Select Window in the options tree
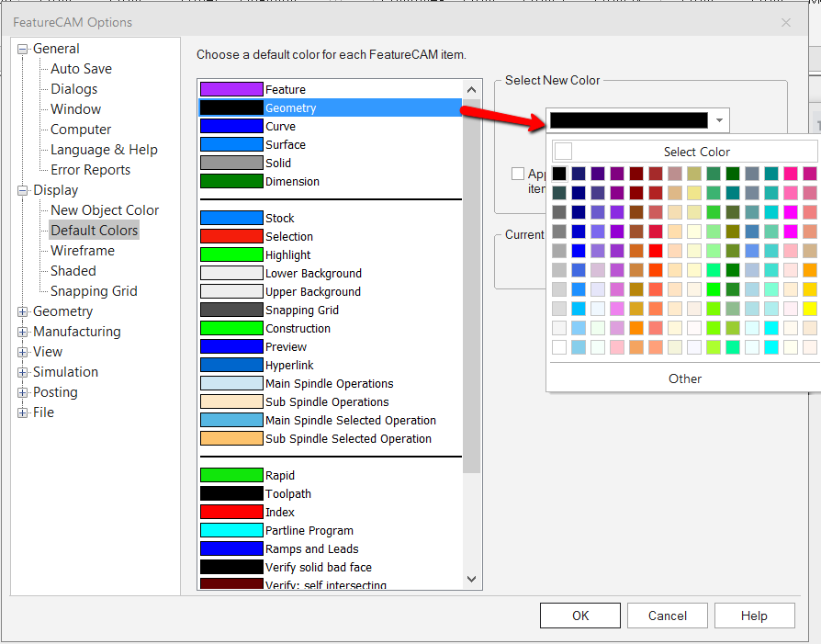 76,109
